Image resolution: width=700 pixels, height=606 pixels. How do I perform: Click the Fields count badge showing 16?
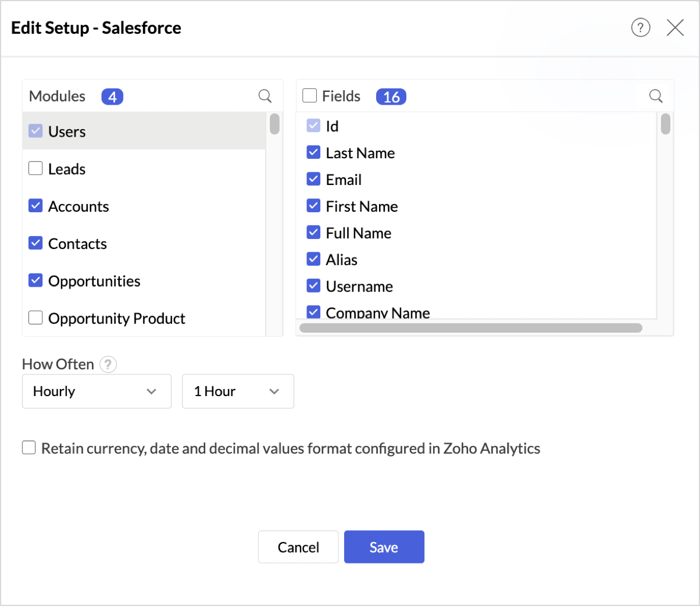[x=391, y=97]
